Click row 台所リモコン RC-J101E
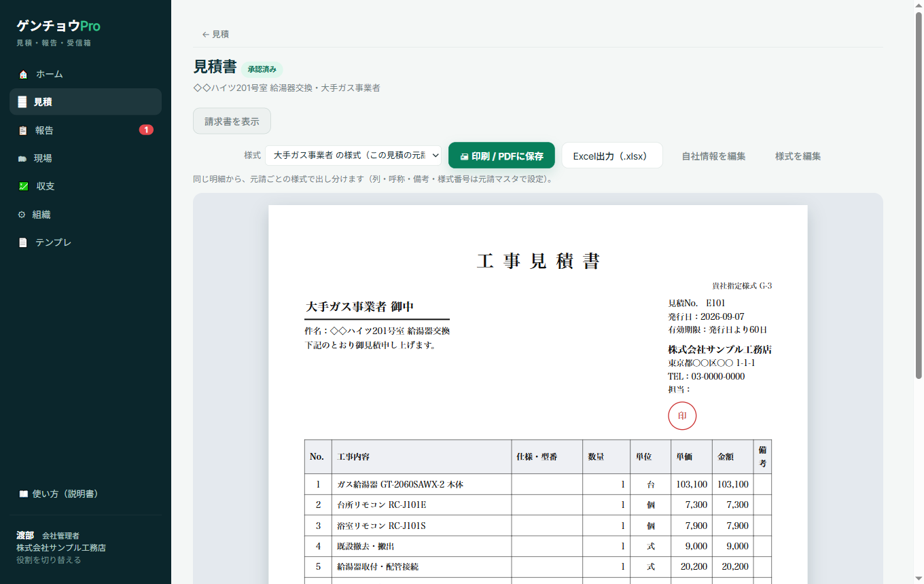Image resolution: width=924 pixels, height=584 pixels. click(538, 505)
